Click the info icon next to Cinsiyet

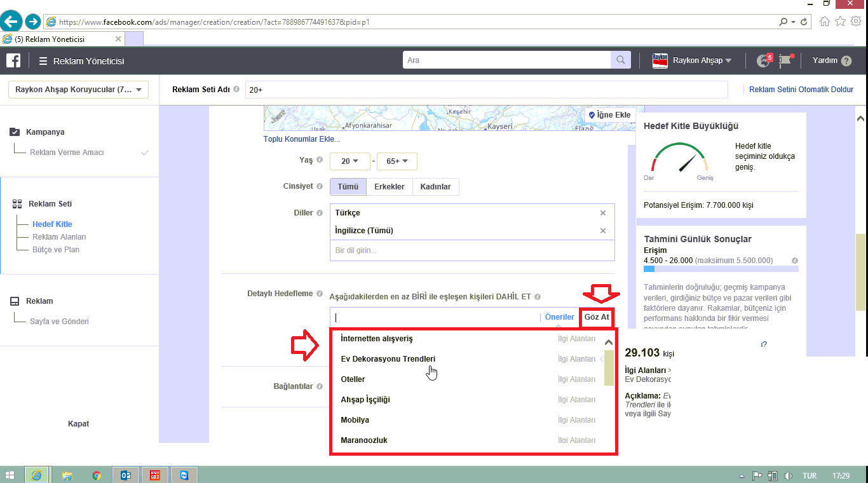(x=320, y=186)
